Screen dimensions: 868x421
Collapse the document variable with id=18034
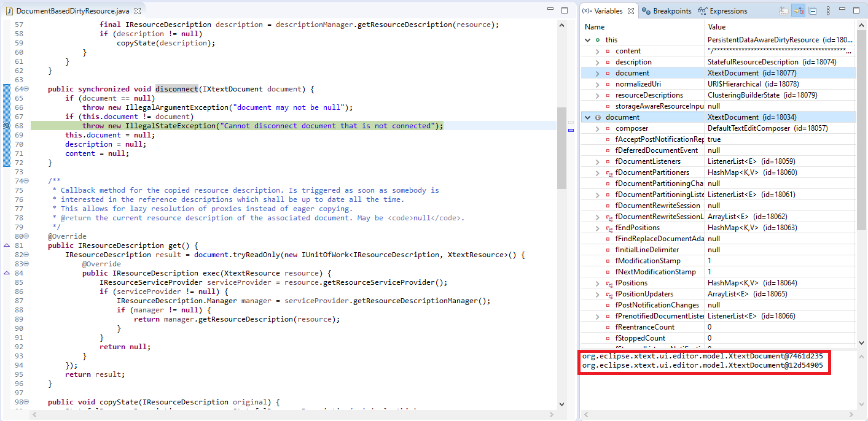pyautogui.click(x=588, y=117)
